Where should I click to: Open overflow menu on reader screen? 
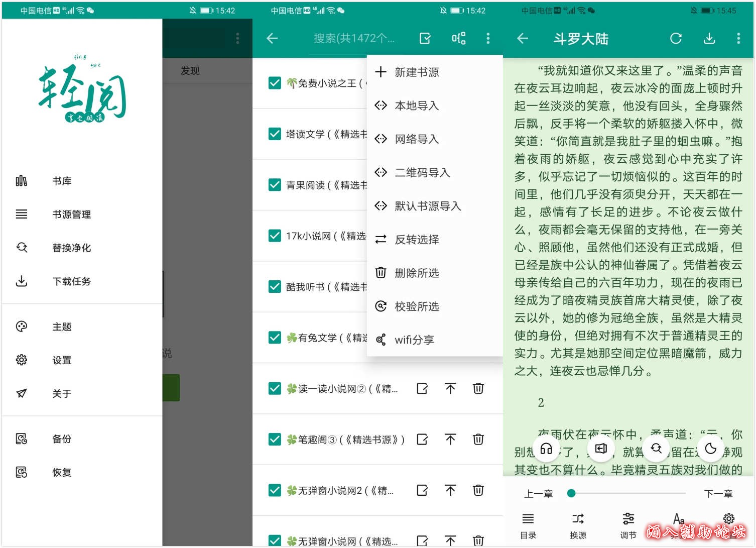738,38
